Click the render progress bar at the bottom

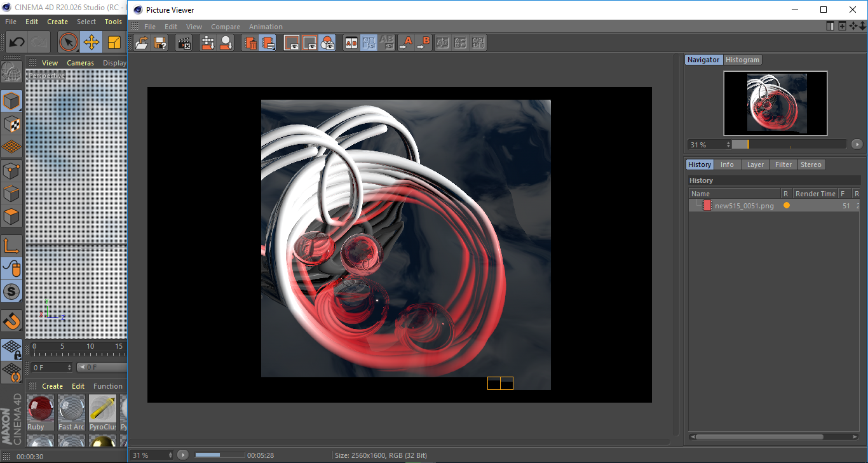pos(220,455)
